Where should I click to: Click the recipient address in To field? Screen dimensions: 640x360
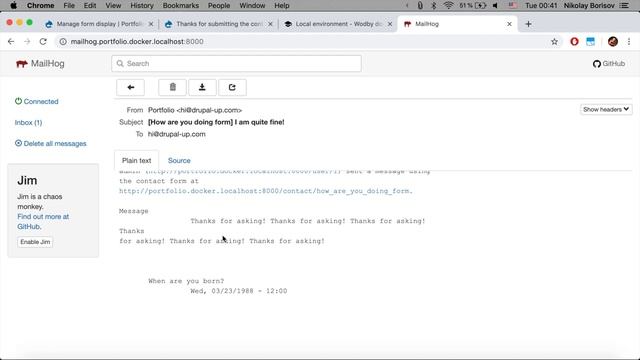point(177,134)
